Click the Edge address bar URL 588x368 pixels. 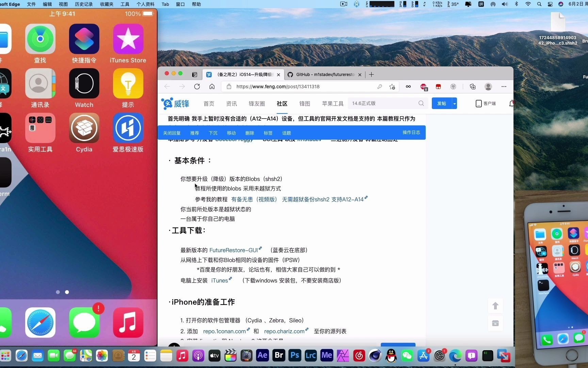pos(278,87)
